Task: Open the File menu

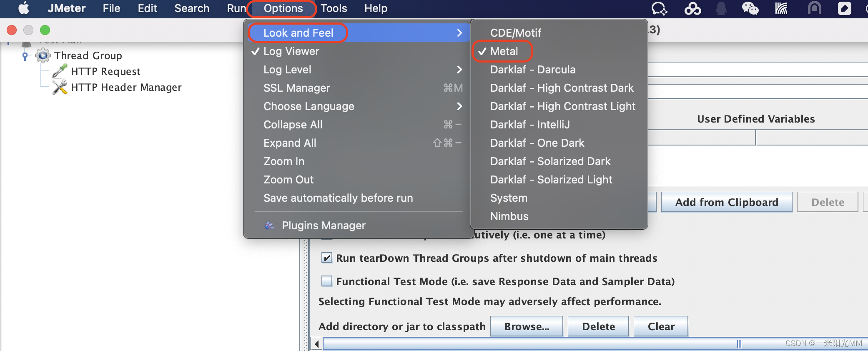Action: [111, 8]
